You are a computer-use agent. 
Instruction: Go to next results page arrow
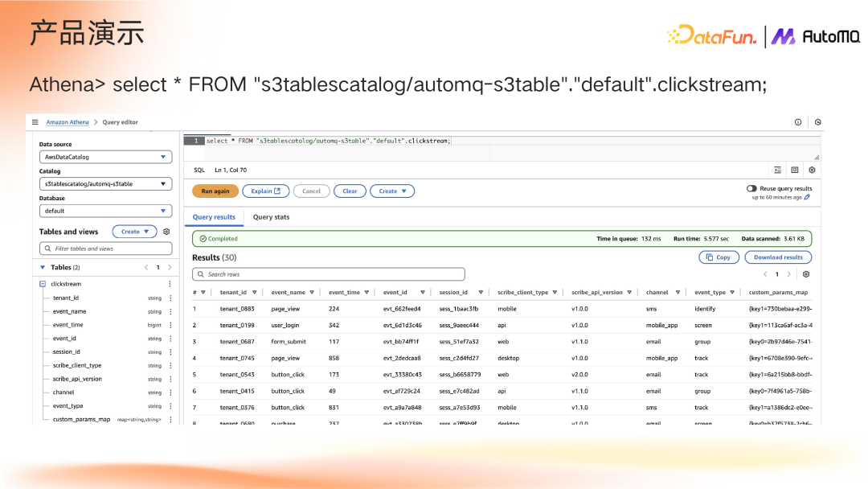coord(789,274)
